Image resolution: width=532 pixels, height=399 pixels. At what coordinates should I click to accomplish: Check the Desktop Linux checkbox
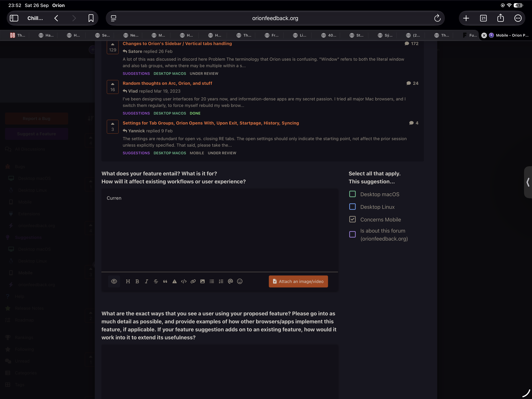(x=352, y=207)
